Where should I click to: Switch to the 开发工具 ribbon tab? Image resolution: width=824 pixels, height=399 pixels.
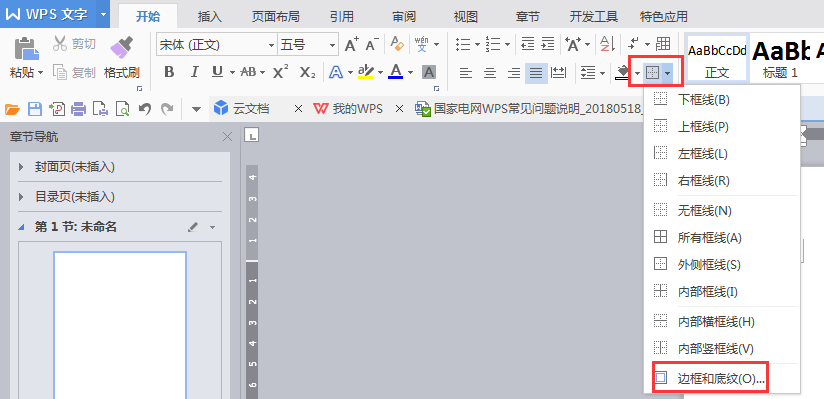point(594,16)
